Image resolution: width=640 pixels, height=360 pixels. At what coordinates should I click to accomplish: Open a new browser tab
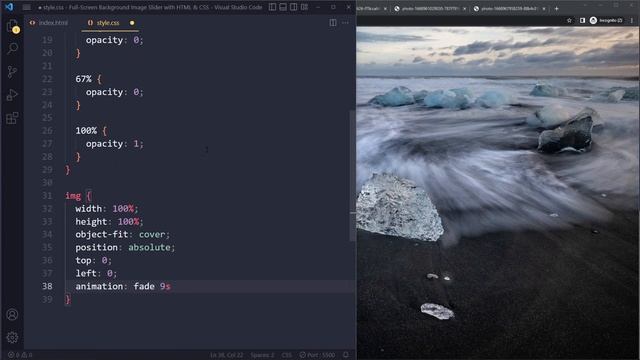click(556, 8)
